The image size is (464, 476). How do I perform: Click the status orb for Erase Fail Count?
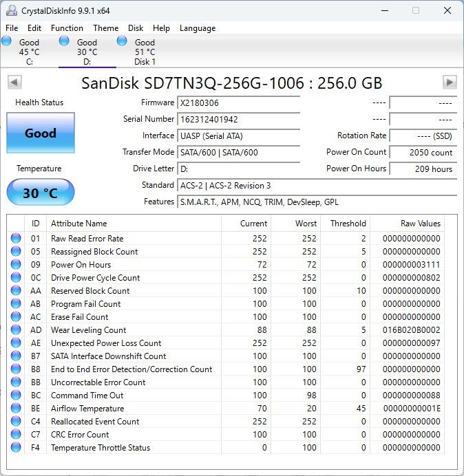(16, 316)
